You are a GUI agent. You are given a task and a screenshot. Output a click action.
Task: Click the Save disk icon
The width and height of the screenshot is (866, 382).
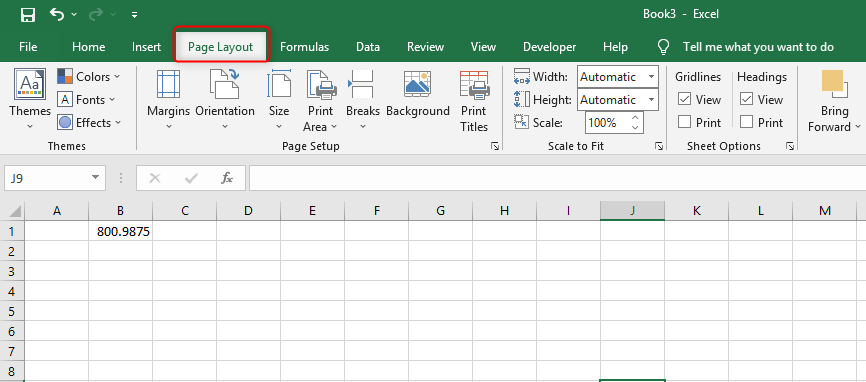28,14
